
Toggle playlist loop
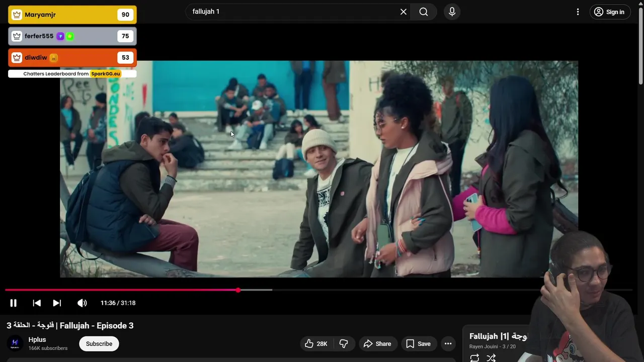(x=474, y=358)
